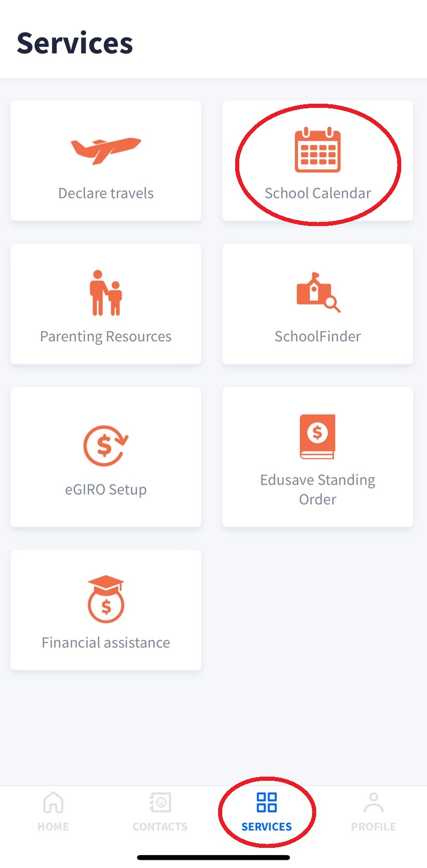
Task: Select the SchoolFinder magnifier icon
Action: pyautogui.click(x=318, y=292)
